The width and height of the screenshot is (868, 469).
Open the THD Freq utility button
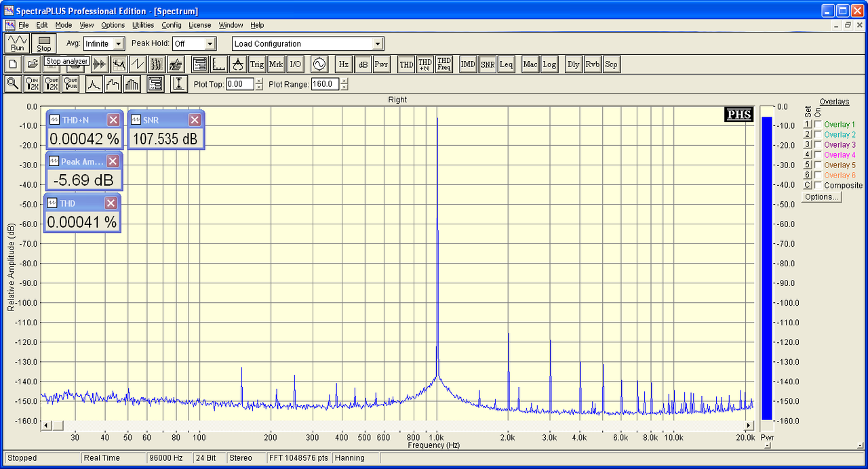click(444, 64)
